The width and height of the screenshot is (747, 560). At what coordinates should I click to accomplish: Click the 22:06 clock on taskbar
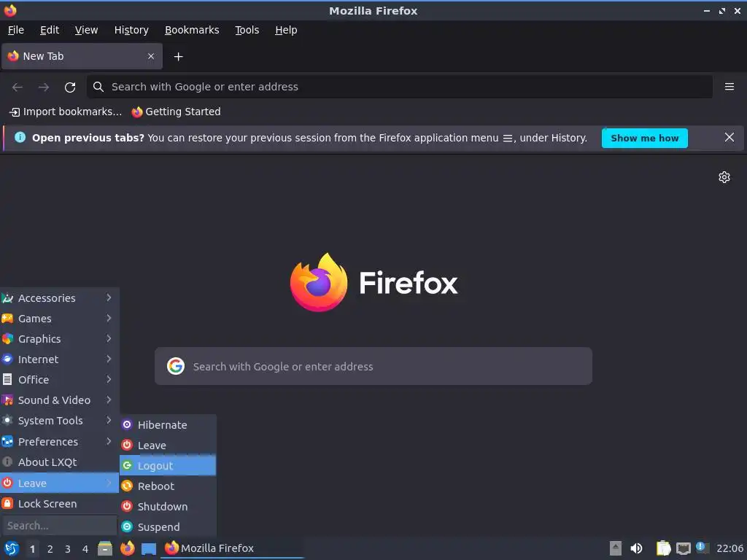tap(729, 548)
